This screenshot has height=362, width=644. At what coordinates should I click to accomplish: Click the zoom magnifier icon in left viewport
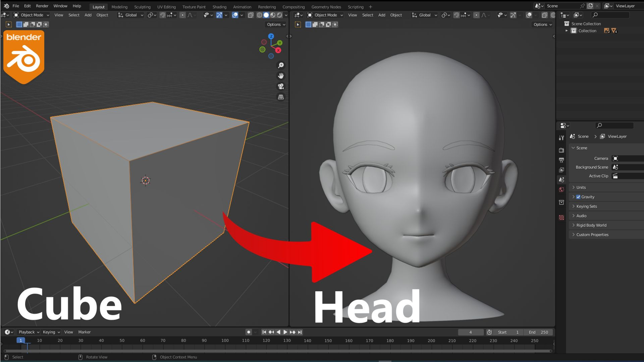pos(281,65)
